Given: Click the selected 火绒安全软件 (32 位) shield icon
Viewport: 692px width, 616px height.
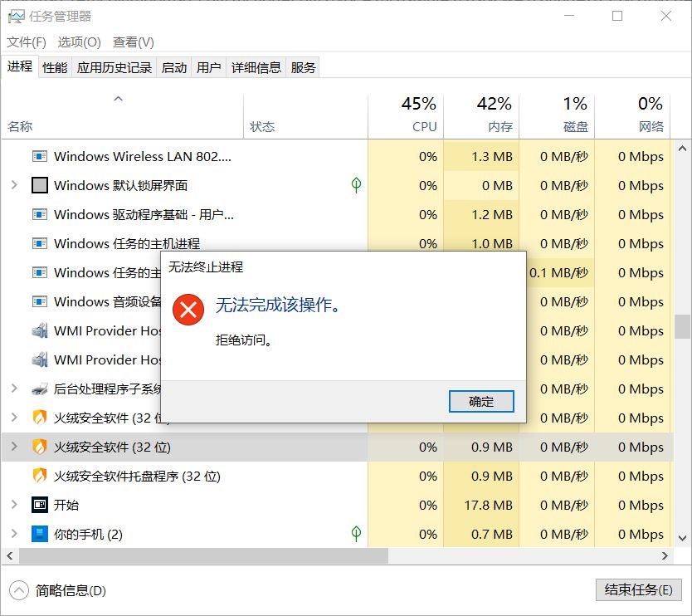Looking at the screenshot, I should point(40,447).
